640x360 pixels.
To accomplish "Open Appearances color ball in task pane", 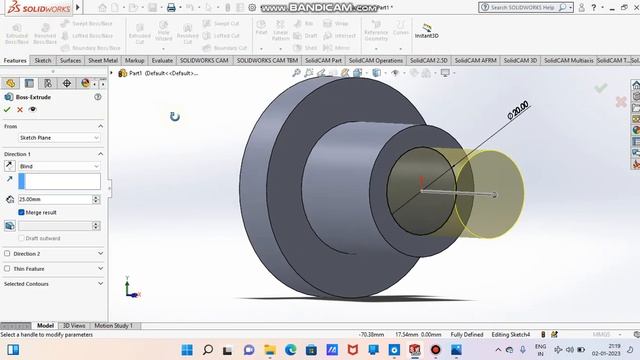I will tap(636, 130).
